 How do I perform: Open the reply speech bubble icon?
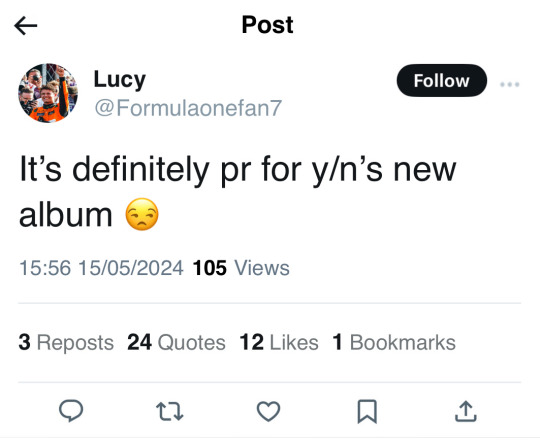(71, 411)
